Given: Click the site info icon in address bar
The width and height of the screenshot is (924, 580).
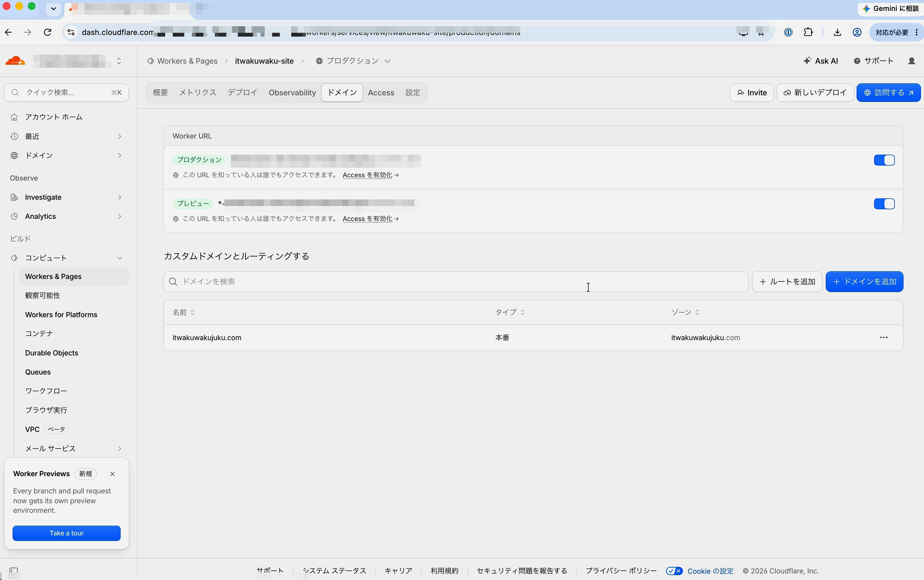Looking at the screenshot, I should click(71, 32).
